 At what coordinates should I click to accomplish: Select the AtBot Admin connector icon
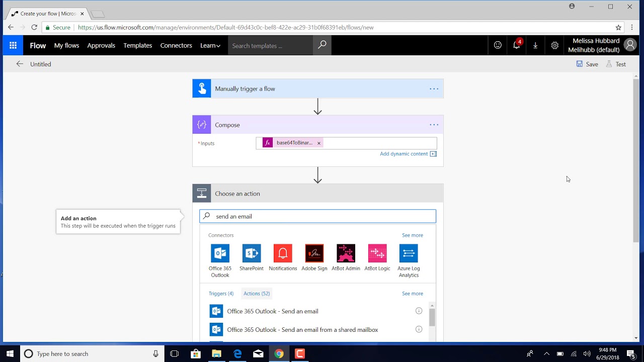pyautogui.click(x=346, y=253)
